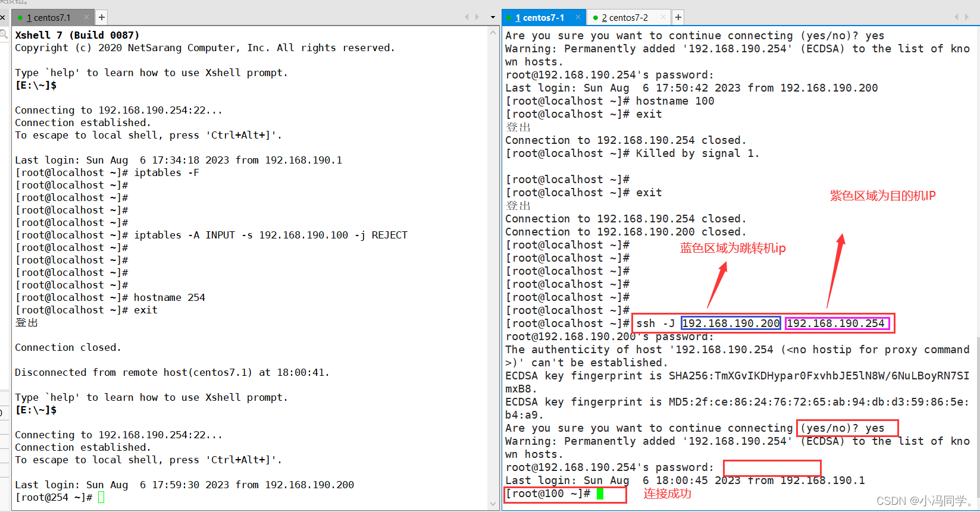Click the '[root@254 ~]#' prompt cursor in left terminal
The height and width of the screenshot is (512, 980).
(101, 497)
